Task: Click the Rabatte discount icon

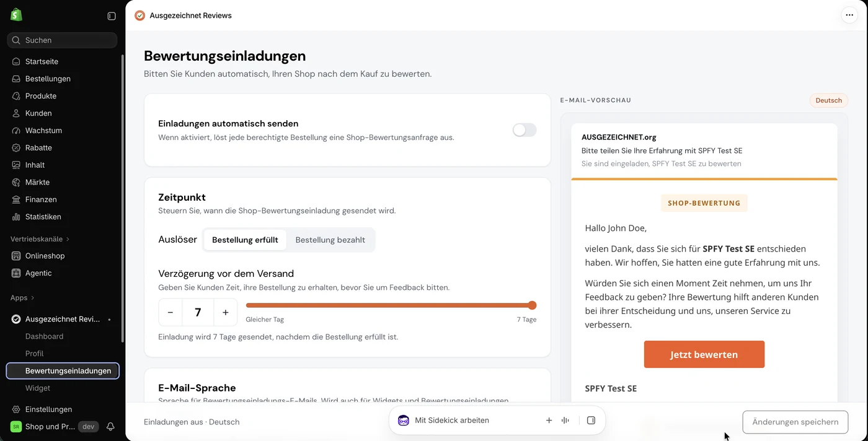Action: tap(16, 148)
